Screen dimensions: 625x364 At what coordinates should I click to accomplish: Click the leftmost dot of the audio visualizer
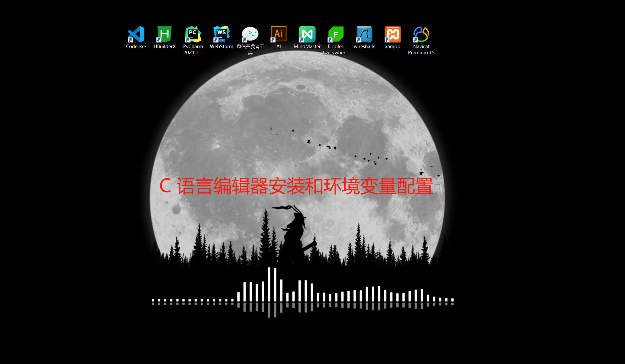pos(153,301)
